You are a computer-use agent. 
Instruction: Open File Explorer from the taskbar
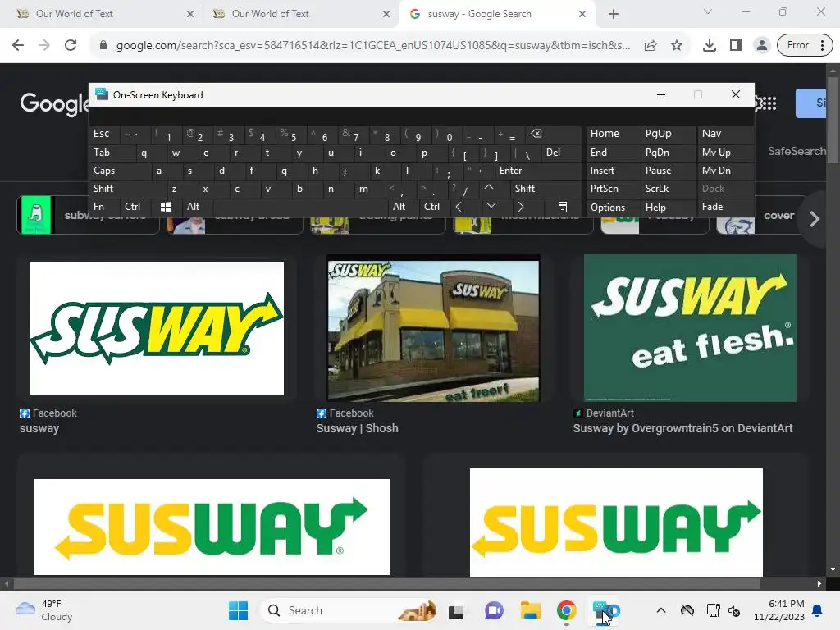tap(531, 610)
